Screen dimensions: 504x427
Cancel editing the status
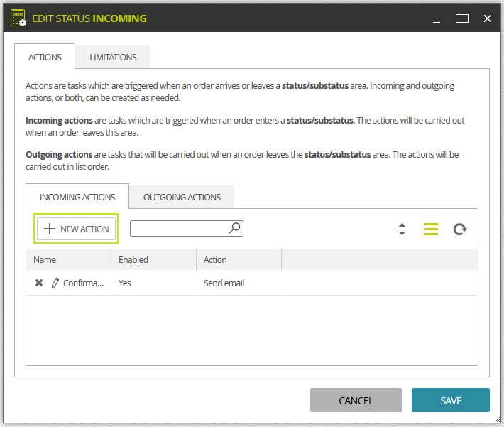point(356,400)
